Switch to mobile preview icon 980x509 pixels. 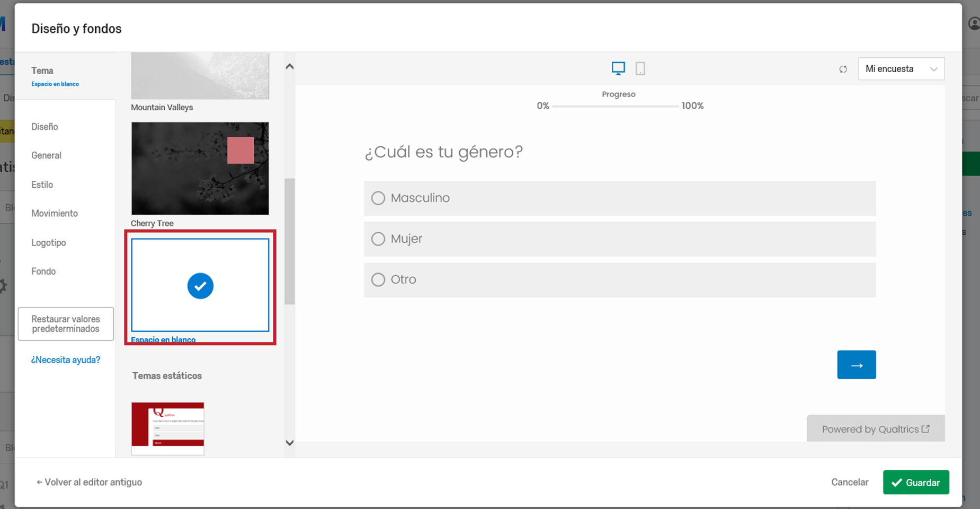[x=640, y=68]
